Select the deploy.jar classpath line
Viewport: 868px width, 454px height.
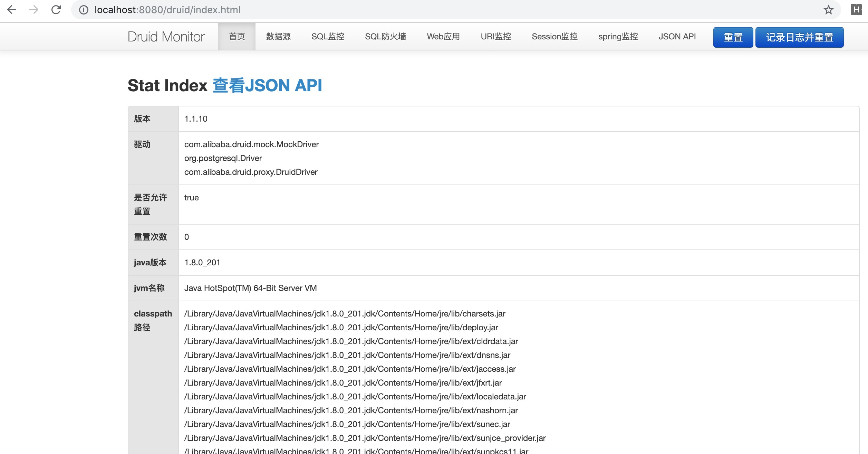(x=341, y=328)
